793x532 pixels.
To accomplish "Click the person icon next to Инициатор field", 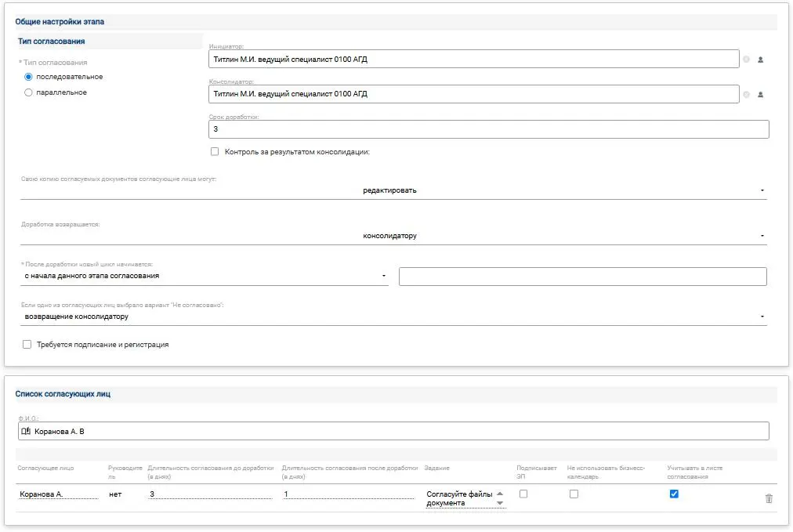I will (x=760, y=60).
